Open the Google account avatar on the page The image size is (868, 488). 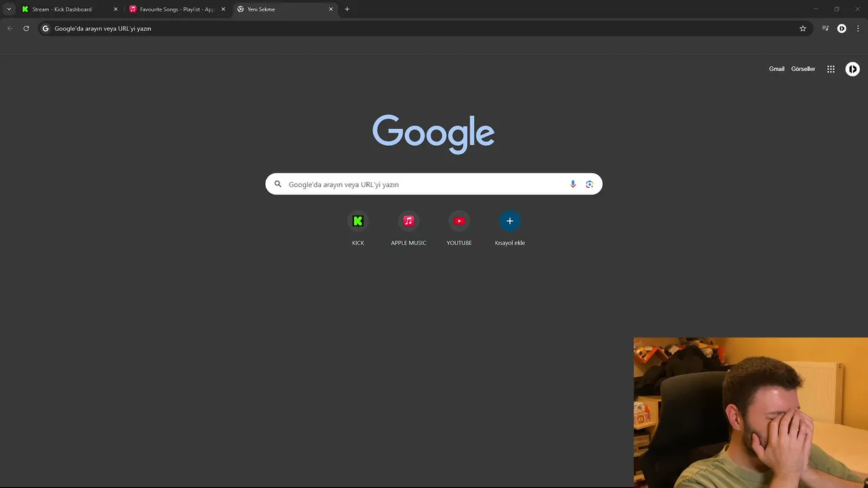click(852, 69)
